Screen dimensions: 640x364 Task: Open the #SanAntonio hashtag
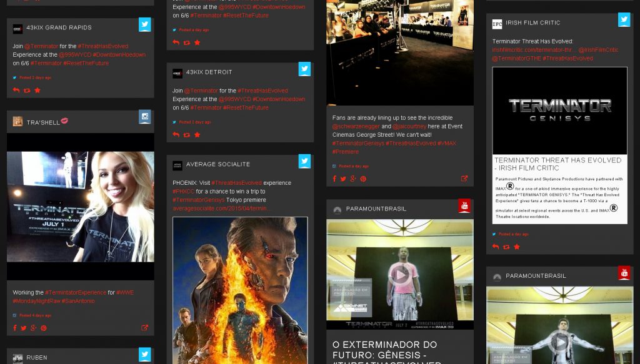coord(78,301)
